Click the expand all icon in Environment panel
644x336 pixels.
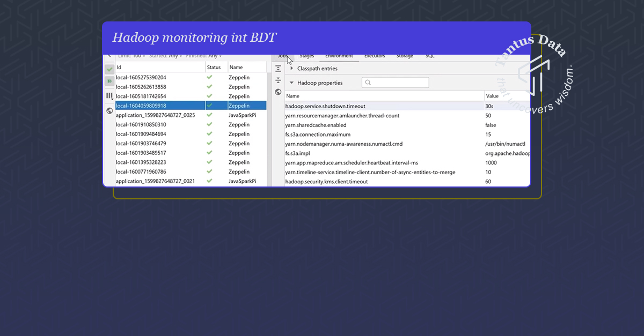point(278,69)
